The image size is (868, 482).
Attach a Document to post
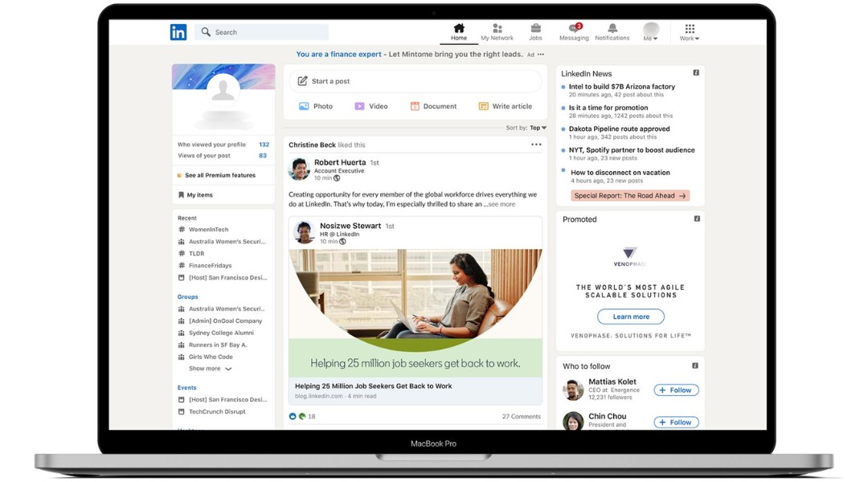(x=433, y=106)
